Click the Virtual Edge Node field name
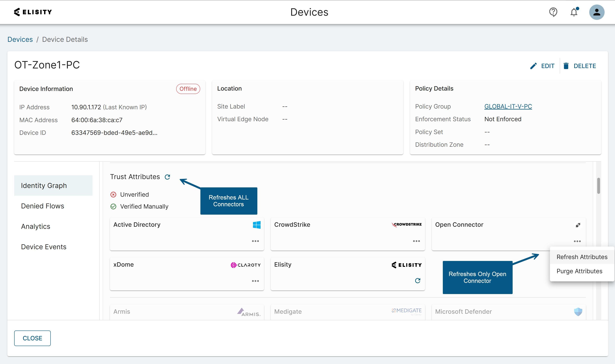 243,119
